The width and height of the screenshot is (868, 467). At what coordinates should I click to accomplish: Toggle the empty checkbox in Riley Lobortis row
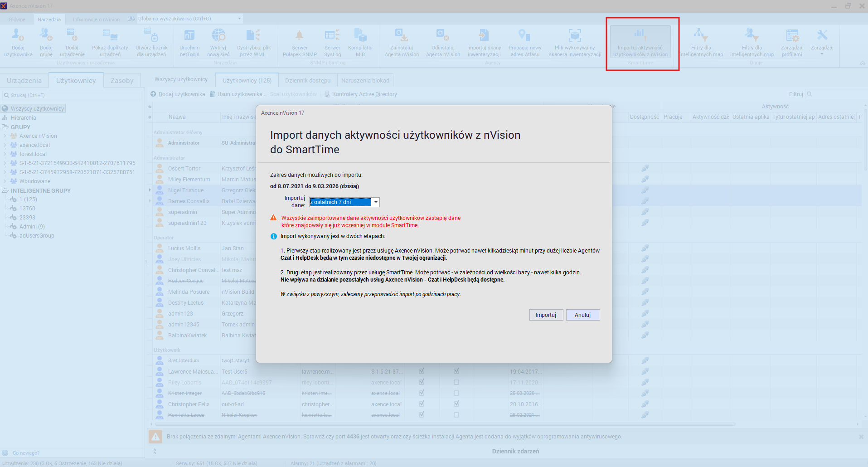456,382
